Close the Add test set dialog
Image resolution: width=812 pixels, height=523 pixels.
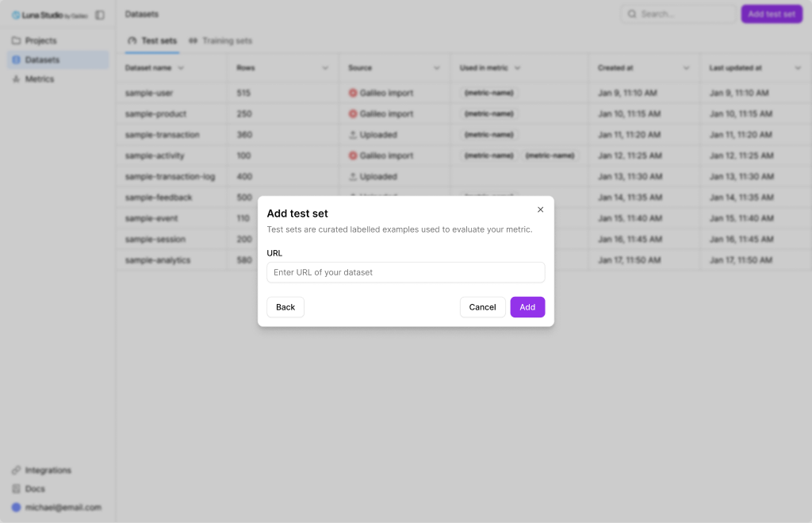tap(540, 210)
